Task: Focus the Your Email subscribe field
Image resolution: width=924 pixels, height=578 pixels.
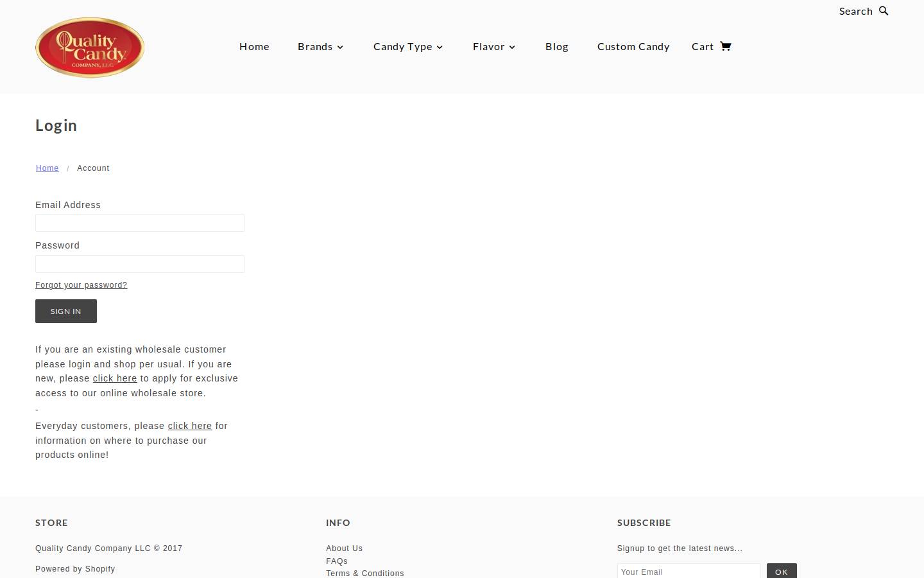Action: point(689,571)
